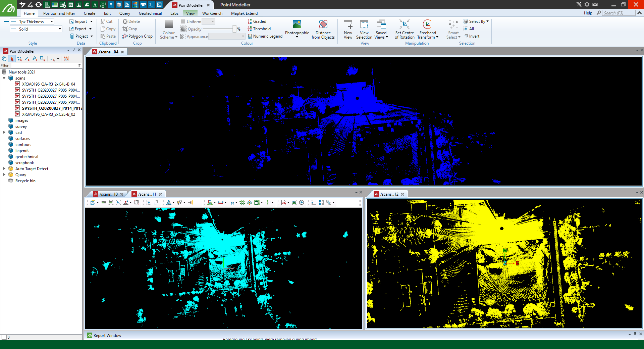The image size is (644, 349).
Task: Open the Select By dropdown
Action: (476, 21)
